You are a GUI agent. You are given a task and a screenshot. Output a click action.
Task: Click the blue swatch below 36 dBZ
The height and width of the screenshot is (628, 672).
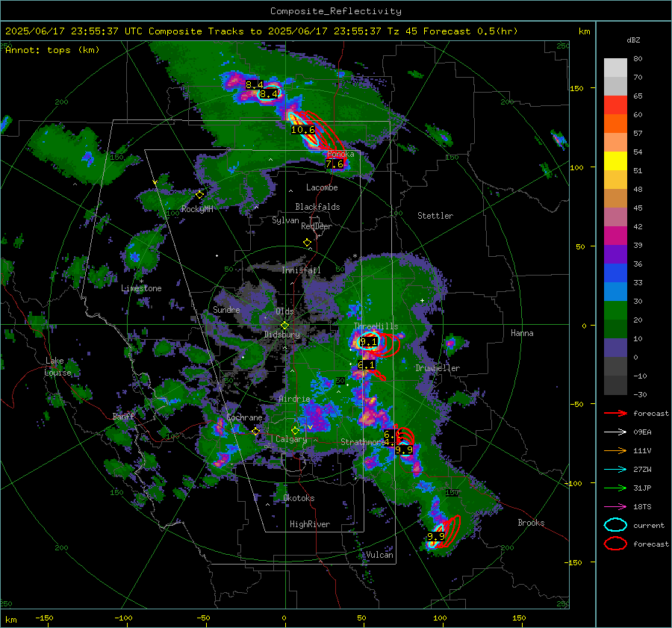(615, 273)
